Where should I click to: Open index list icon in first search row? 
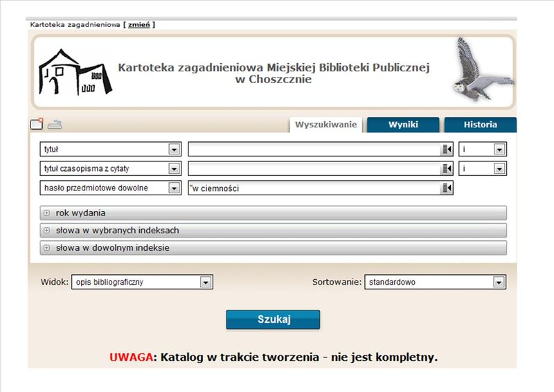[x=447, y=150]
